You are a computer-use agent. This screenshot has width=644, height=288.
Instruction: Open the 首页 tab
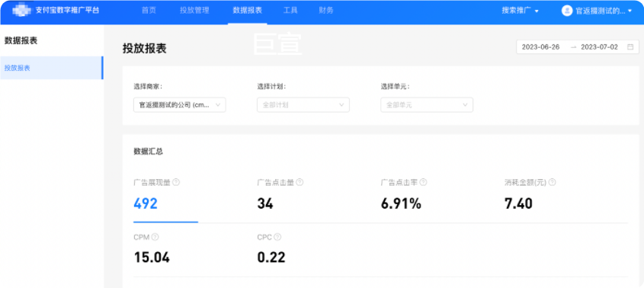click(149, 11)
